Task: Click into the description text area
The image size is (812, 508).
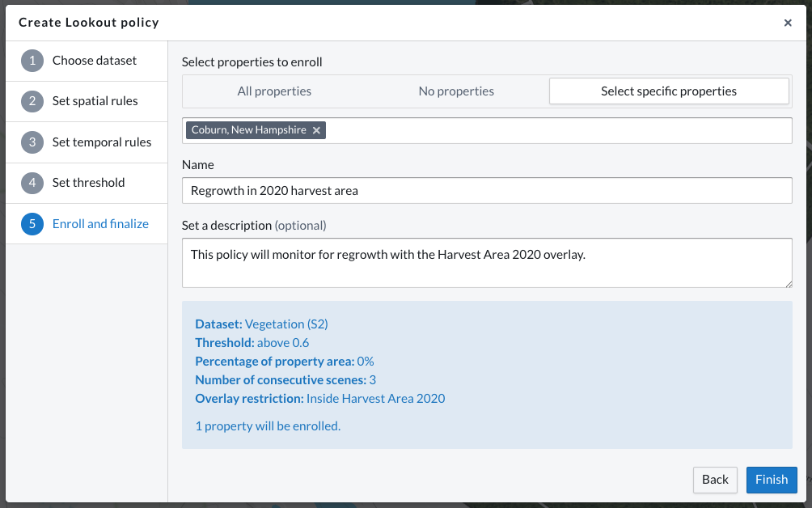Action: pos(487,262)
